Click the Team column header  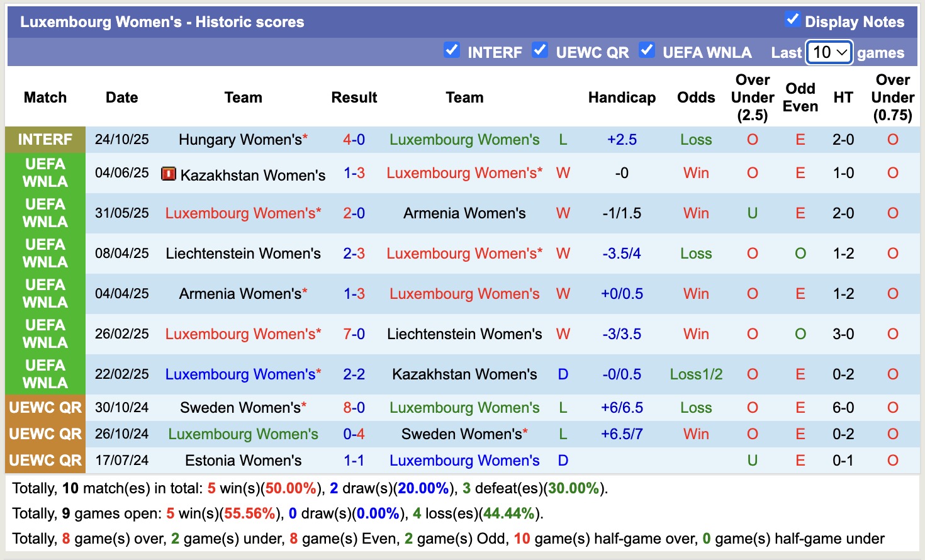point(243,98)
